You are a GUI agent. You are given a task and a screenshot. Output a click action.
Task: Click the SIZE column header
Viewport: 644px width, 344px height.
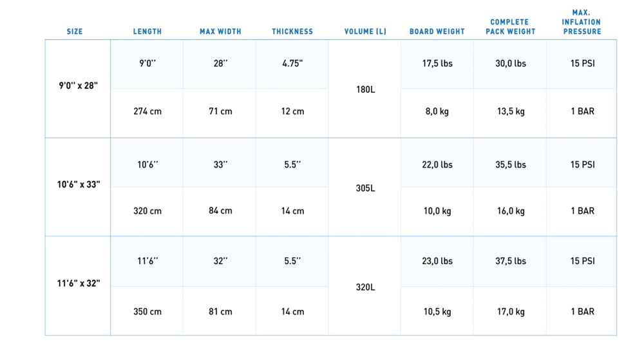tap(75, 32)
